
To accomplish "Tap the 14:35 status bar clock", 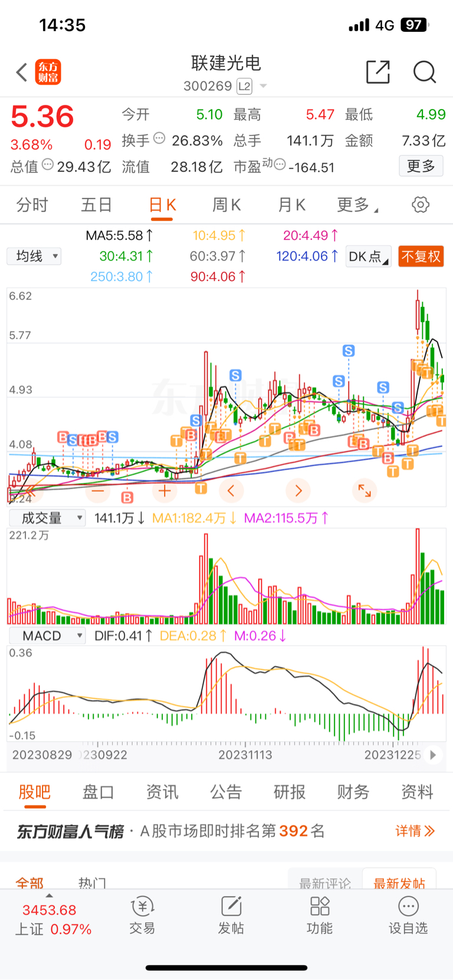I will tap(63, 25).
